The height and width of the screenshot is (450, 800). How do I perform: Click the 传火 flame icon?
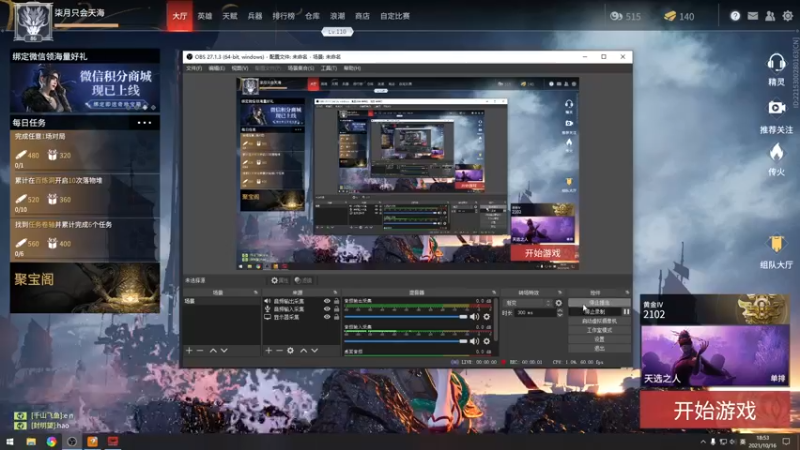pyautogui.click(x=776, y=153)
